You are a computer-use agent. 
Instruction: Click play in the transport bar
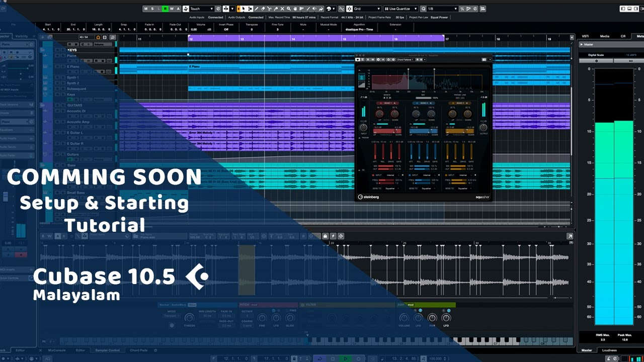[x=346, y=358]
